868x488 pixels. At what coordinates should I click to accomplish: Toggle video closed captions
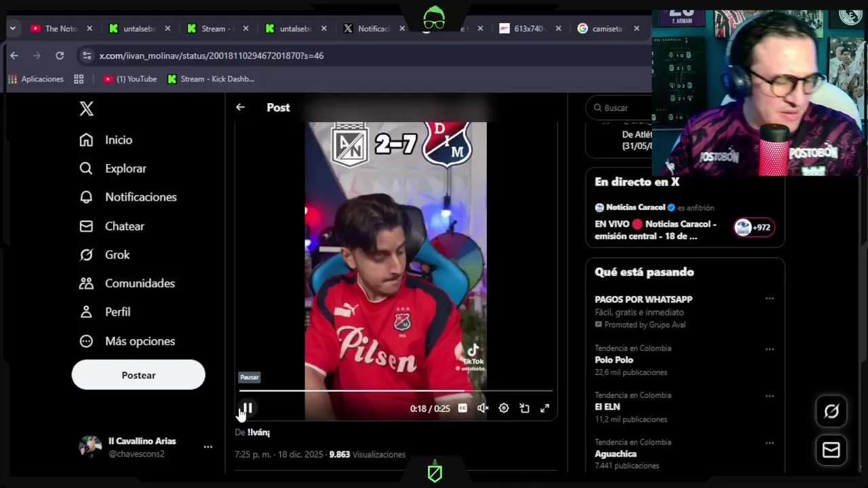click(462, 408)
